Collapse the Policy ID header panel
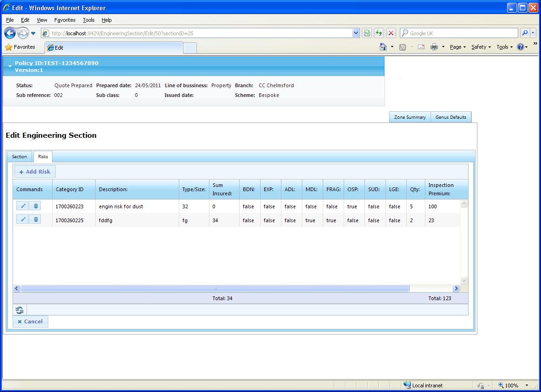Screen dimensions: 541x392 click(10, 66)
